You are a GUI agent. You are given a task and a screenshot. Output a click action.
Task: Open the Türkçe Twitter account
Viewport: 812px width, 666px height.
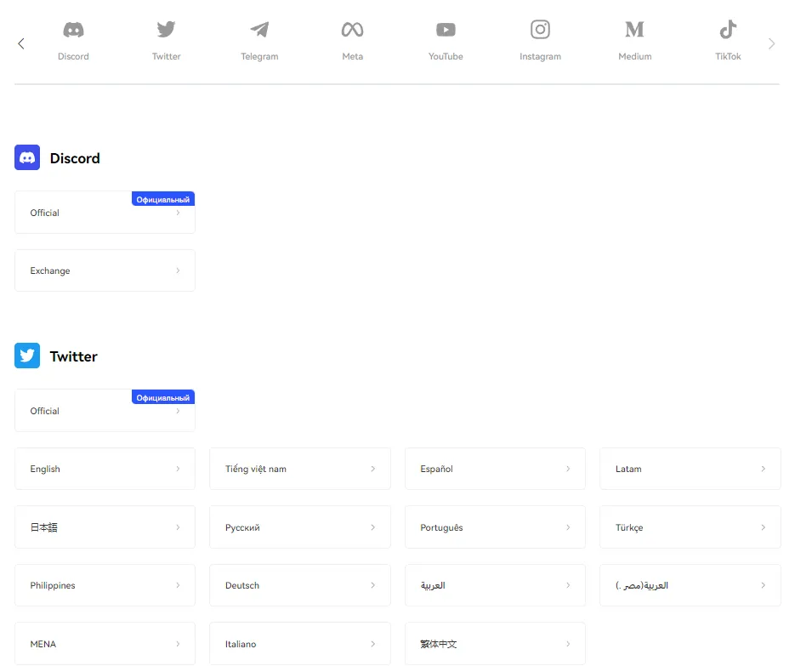click(x=690, y=527)
